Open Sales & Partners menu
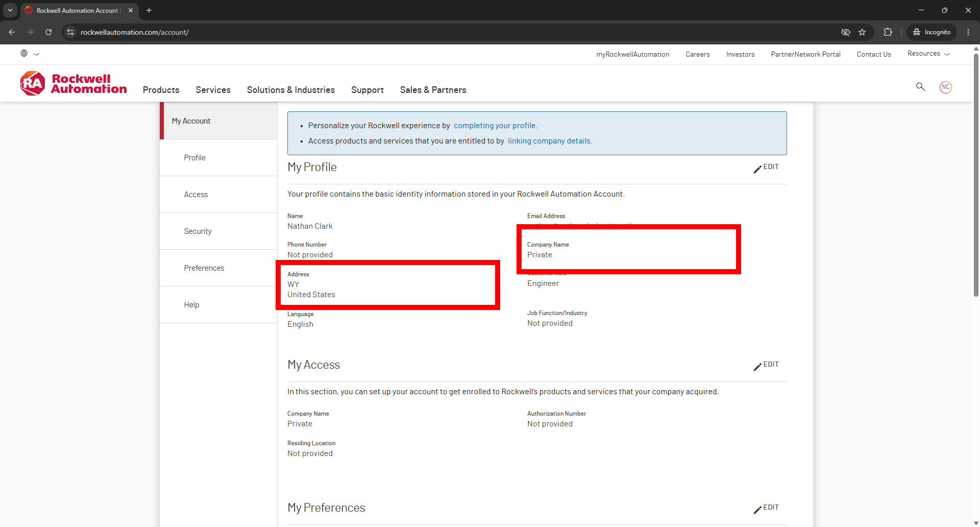 [433, 90]
